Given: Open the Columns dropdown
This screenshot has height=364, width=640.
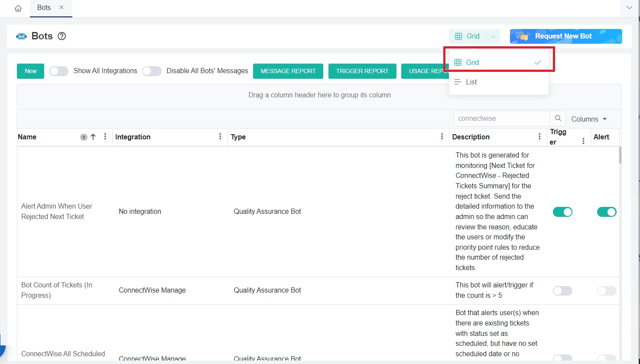Looking at the screenshot, I should pyautogui.click(x=589, y=119).
